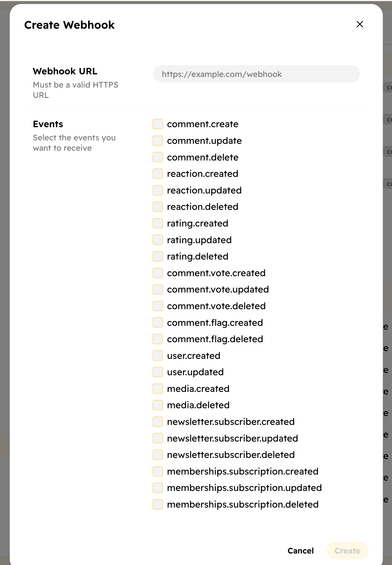Image resolution: width=392 pixels, height=565 pixels.
Task: Check the user.created event
Action: click(x=158, y=355)
